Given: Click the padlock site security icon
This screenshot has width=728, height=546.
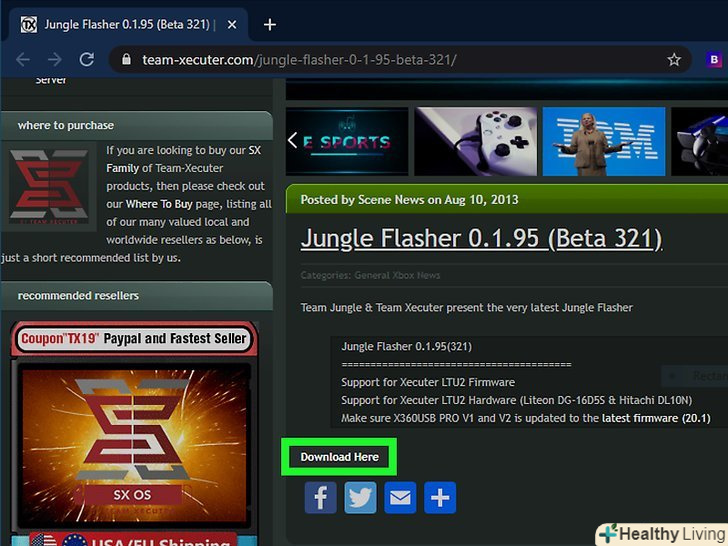Looking at the screenshot, I should pyautogui.click(x=126, y=59).
